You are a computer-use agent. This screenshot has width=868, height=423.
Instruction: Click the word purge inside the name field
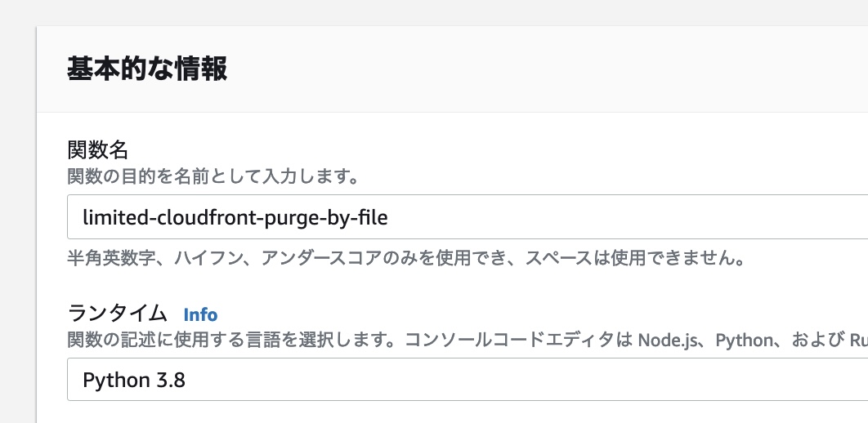pos(279,217)
